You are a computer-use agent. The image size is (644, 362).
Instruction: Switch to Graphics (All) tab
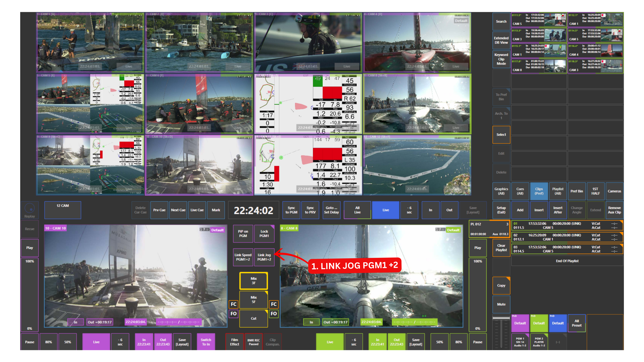501,191
